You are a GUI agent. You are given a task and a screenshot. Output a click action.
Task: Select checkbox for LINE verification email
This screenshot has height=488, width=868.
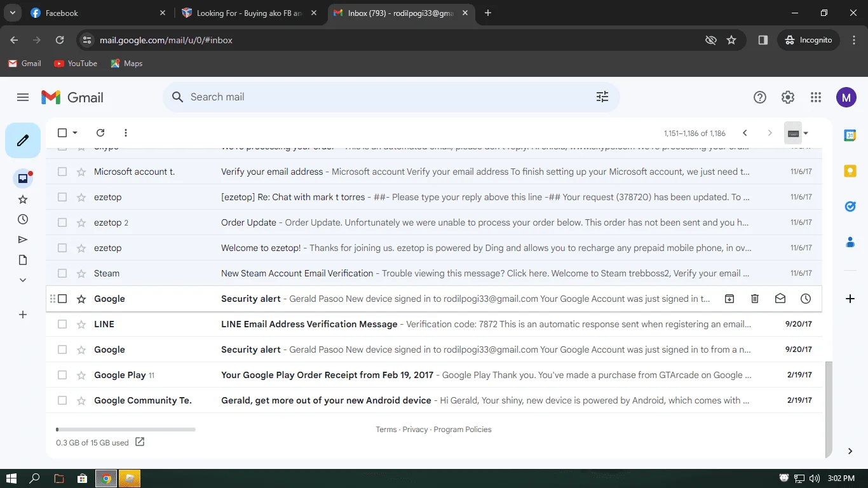click(62, 324)
